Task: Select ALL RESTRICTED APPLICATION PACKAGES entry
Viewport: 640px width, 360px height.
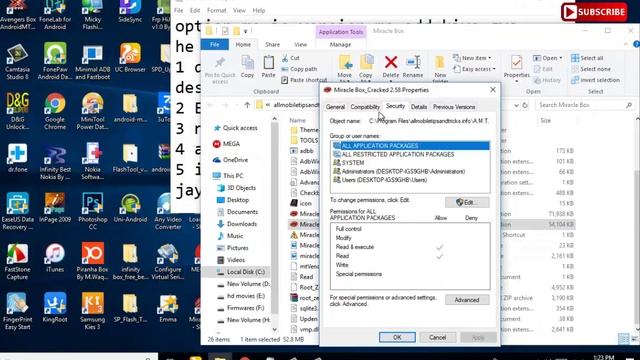Action: click(393, 154)
